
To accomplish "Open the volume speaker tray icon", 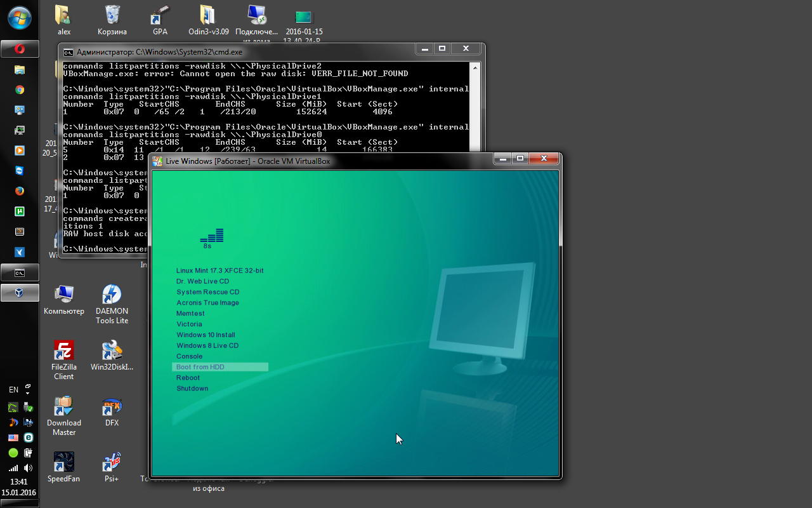I will click(28, 469).
